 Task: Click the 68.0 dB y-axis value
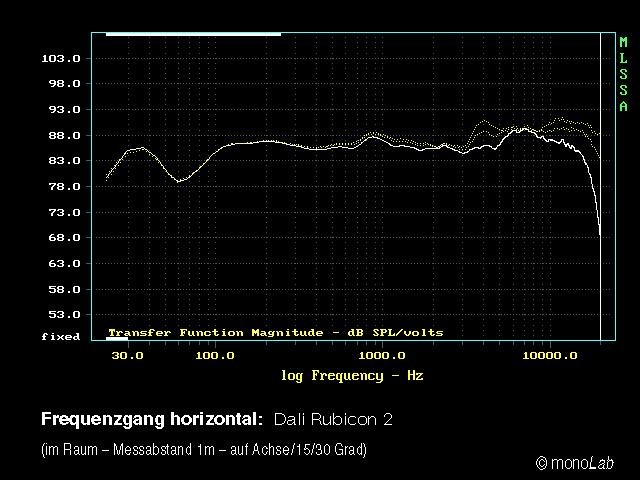pos(60,238)
